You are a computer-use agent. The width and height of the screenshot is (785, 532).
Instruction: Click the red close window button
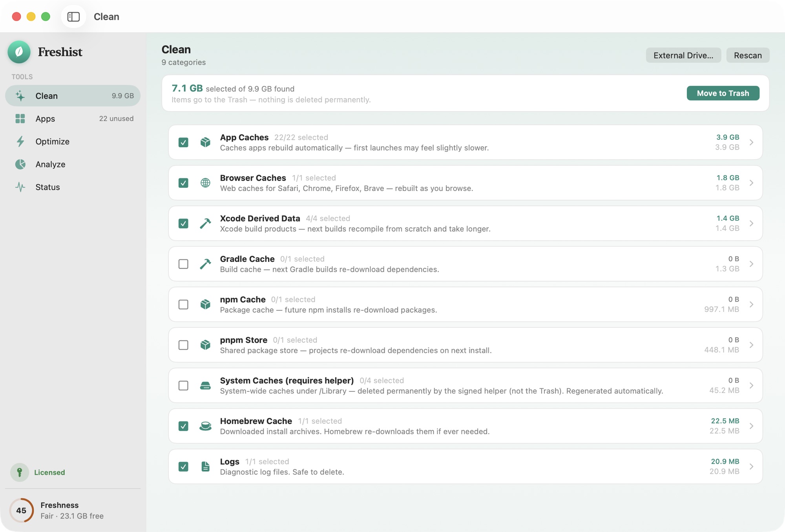click(16, 16)
